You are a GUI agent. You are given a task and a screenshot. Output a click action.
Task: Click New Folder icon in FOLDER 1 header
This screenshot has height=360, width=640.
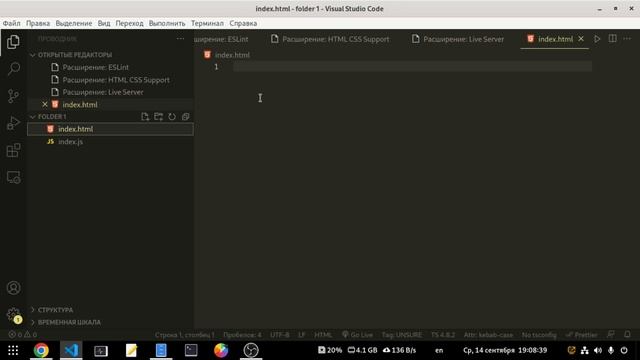point(158,117)
